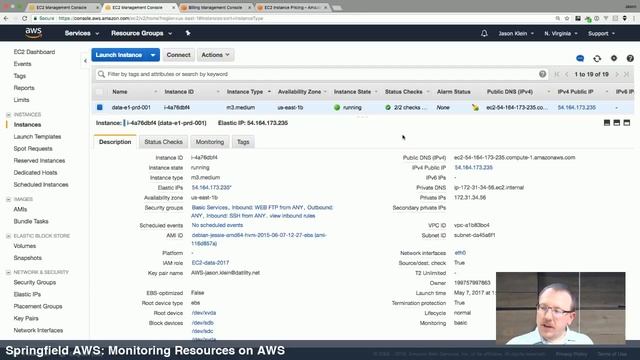Open the notifications bell icon
The height and width of the screenshot is (360, 640).
pyautogui.click(x=484, y=33)
